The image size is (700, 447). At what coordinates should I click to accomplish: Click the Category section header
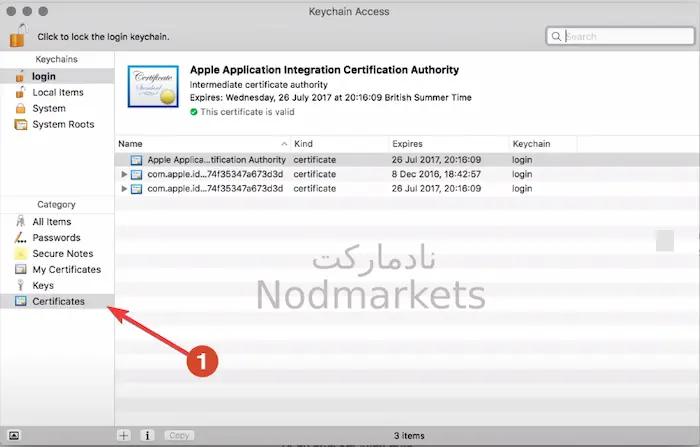(56, 205)
